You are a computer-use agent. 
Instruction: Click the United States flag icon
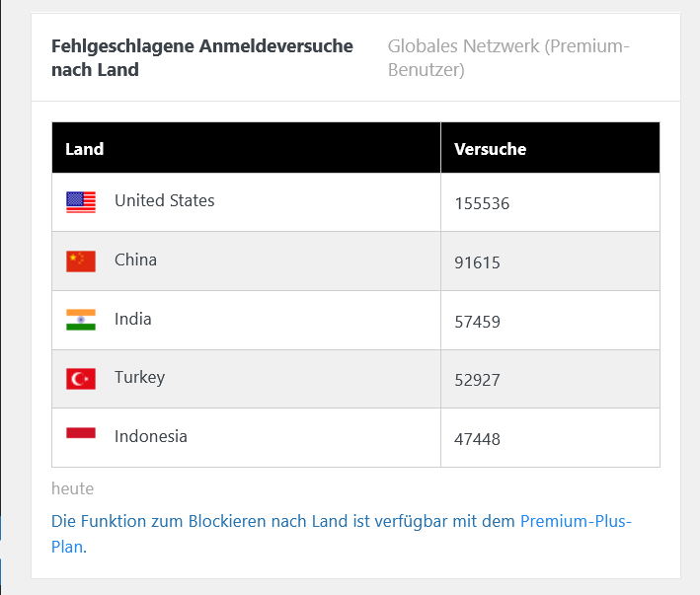point(81,202)
